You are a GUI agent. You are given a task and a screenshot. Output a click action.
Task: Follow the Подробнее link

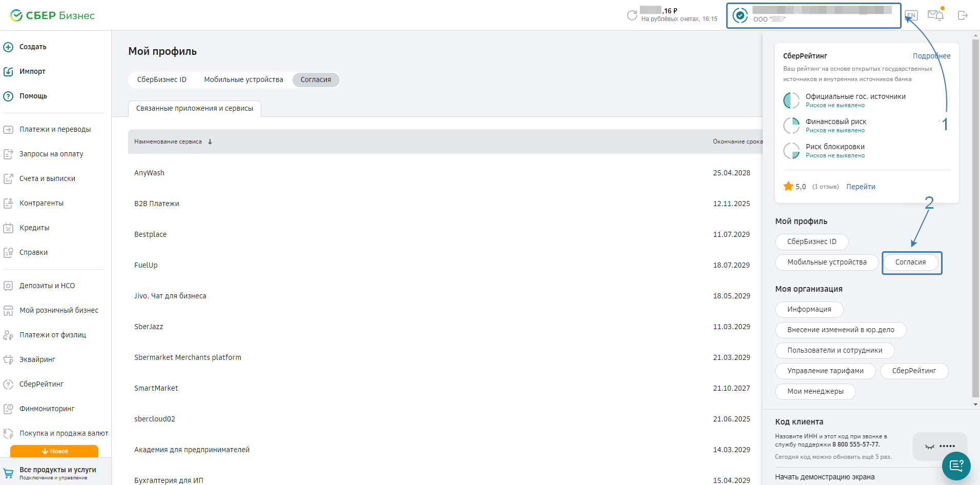(932, 56)
